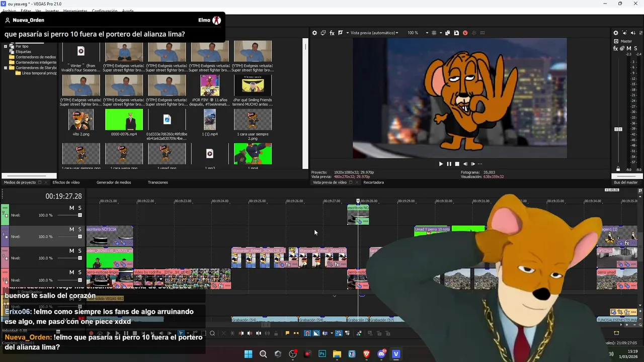Select the Etiquetas tree item
Screen dimensions: 644x362
(23, 52)
